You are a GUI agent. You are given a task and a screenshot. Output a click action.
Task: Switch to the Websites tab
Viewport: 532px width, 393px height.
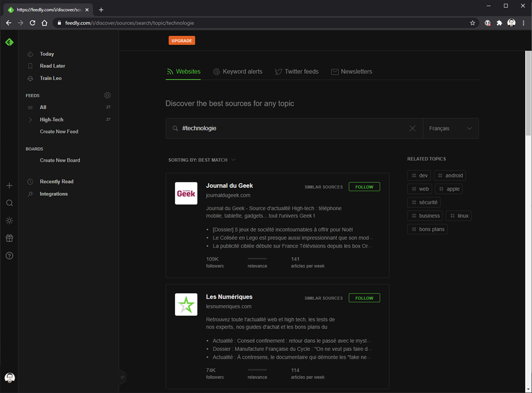click(184, 72)
